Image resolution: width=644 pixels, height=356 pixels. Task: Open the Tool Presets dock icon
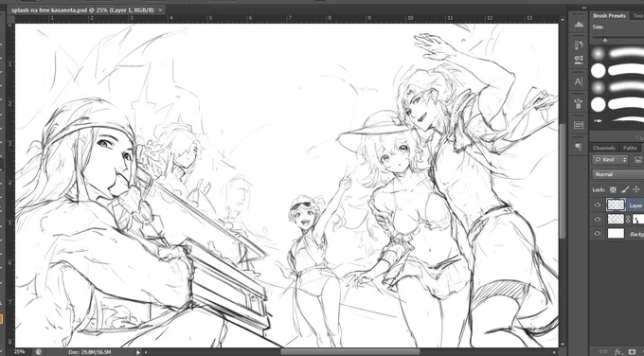(579, 125)
